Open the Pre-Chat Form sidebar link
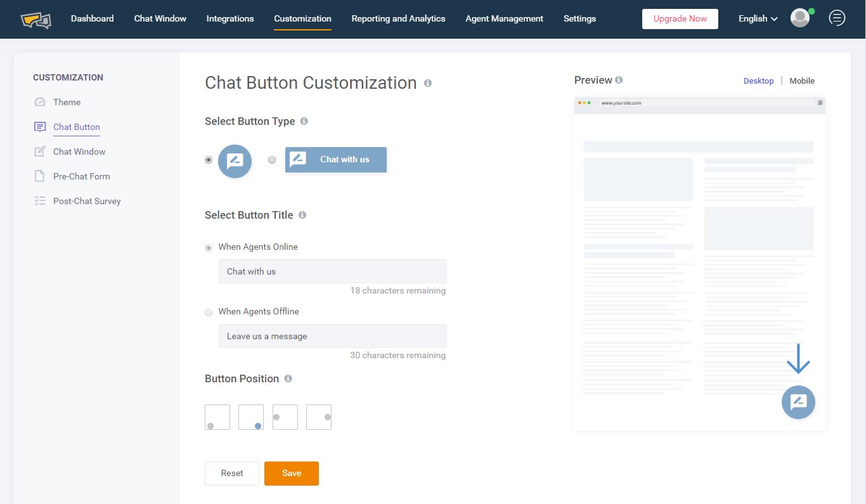The height and width of the screenshot is (504, 866). [82, 176]
